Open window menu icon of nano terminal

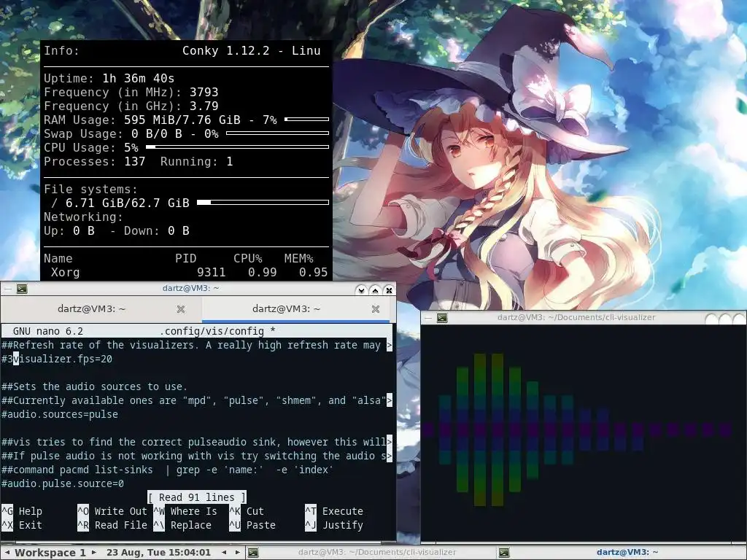pyautogui.click(x=22, y=289)
